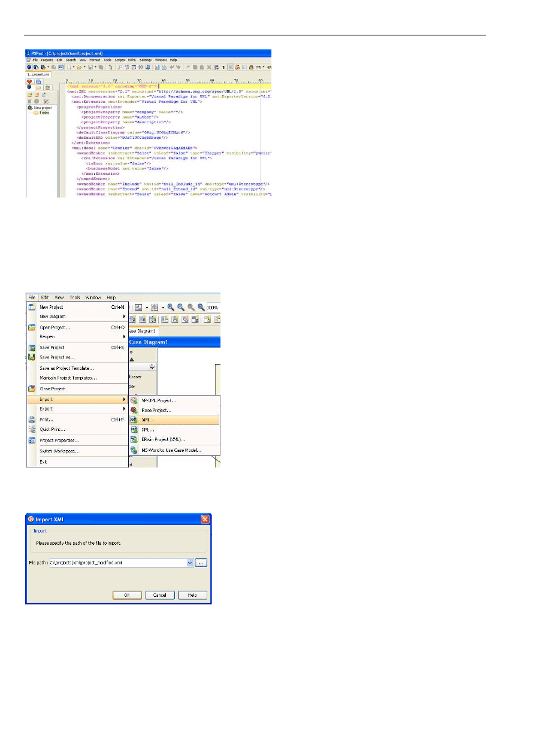Click Cancel in the Import XMI dialog

pos(159,595)
